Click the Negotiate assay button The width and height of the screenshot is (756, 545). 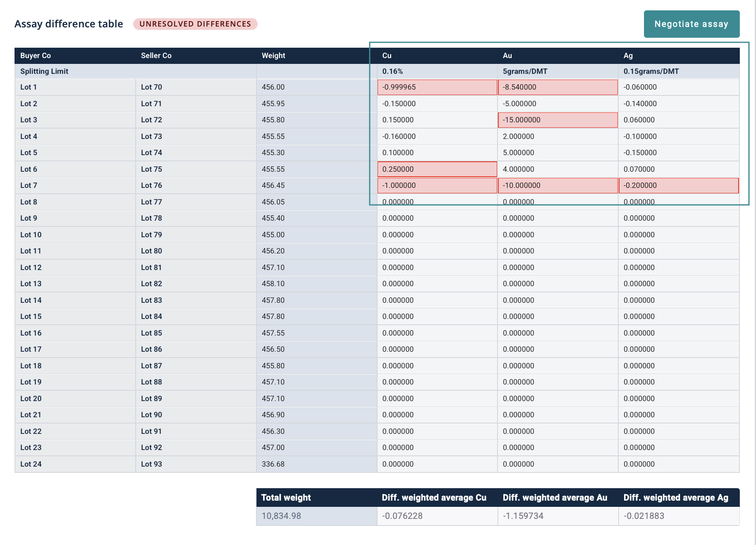coord(691,24)
